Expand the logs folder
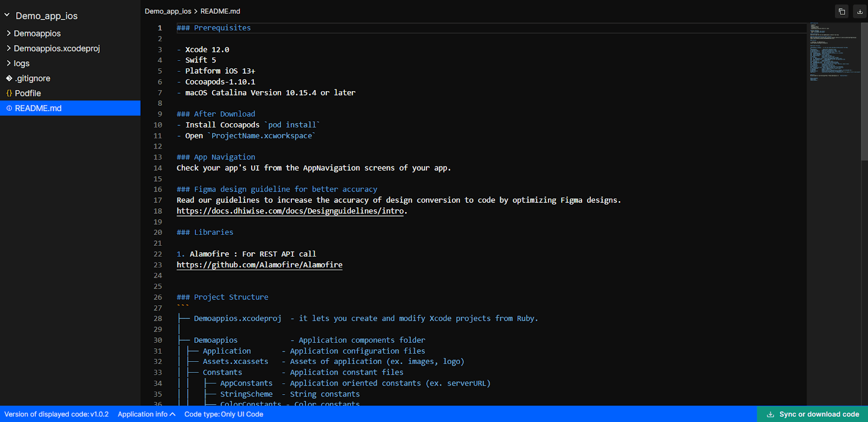Screen dimensions: 868x422 click(x=9, y=63)
